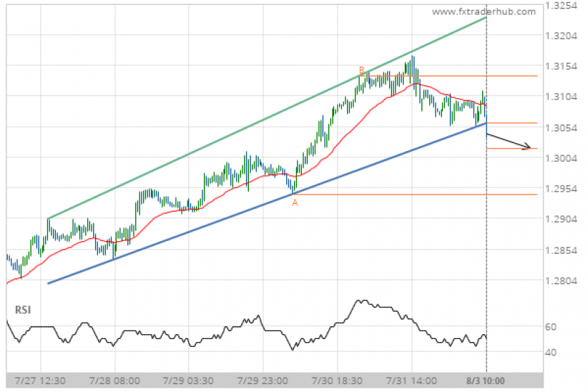Click the 1.2854 price axis label
The width and height of the screenshot is (588, 392).
(561, 250)
